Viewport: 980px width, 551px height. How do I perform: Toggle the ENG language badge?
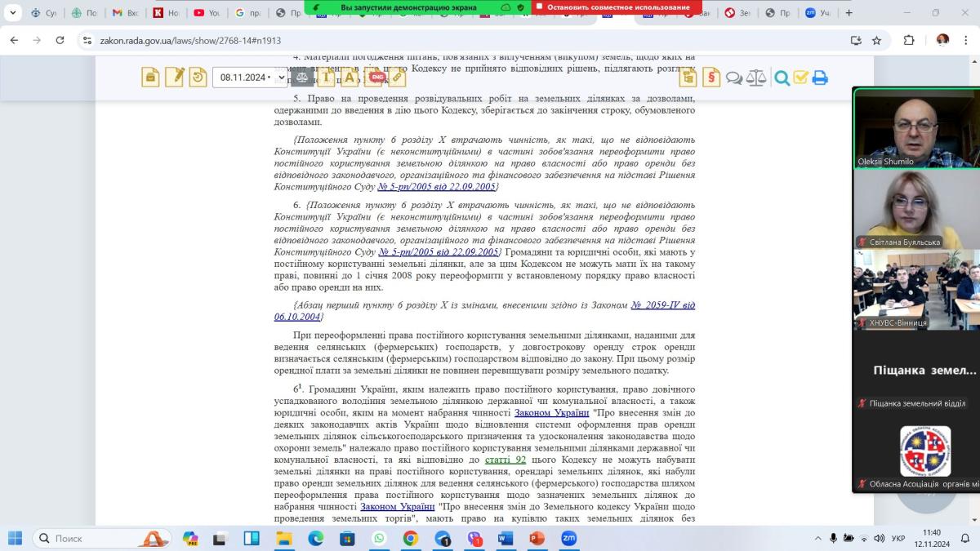[376, 77]
